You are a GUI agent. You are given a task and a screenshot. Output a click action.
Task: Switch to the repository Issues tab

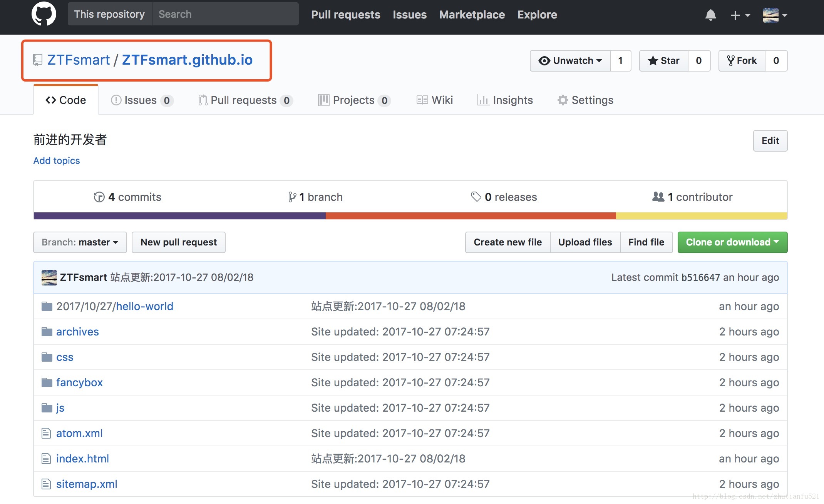142,100
